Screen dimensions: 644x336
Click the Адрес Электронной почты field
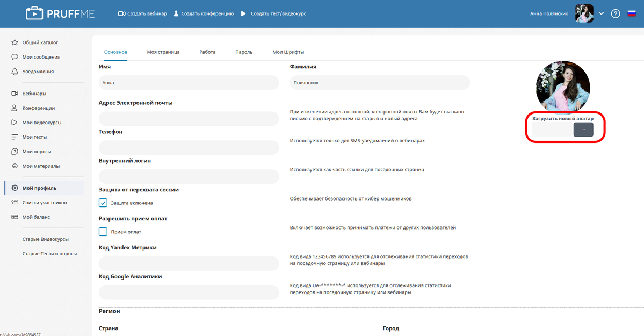(189, 119)
